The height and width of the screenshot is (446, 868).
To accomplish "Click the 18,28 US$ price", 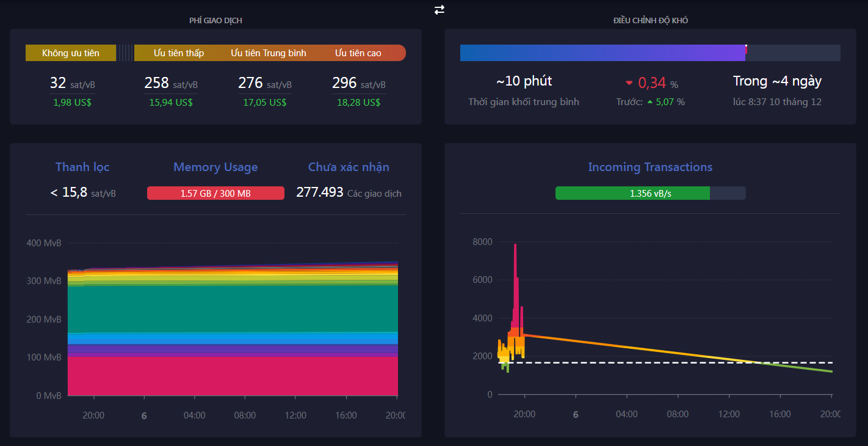I will (359, 102).
